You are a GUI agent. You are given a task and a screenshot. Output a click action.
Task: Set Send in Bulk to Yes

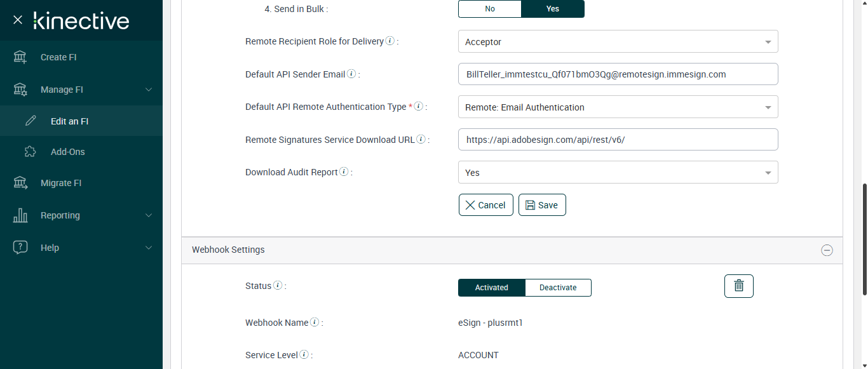[552, 9]
